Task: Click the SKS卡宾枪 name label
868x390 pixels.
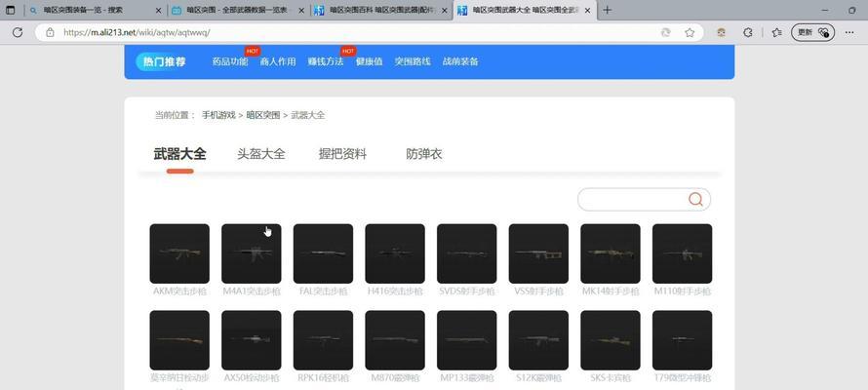Action: [611, 378]
